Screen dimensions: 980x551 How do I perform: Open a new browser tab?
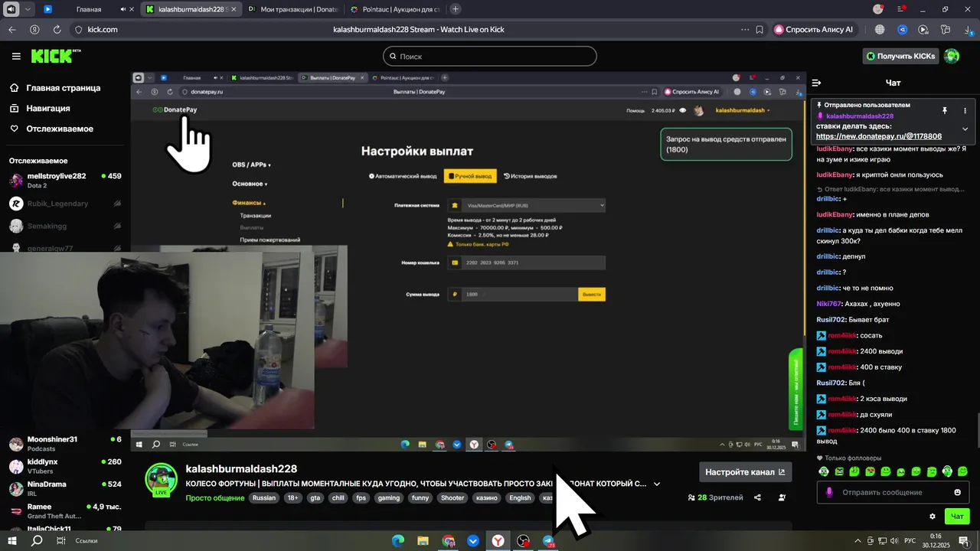(x=456, y=9)
